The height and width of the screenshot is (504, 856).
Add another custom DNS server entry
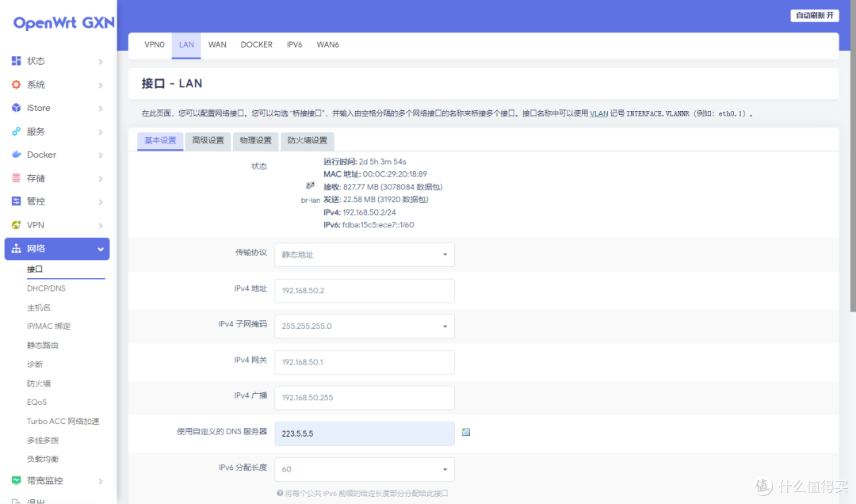[x=465, y=431]
